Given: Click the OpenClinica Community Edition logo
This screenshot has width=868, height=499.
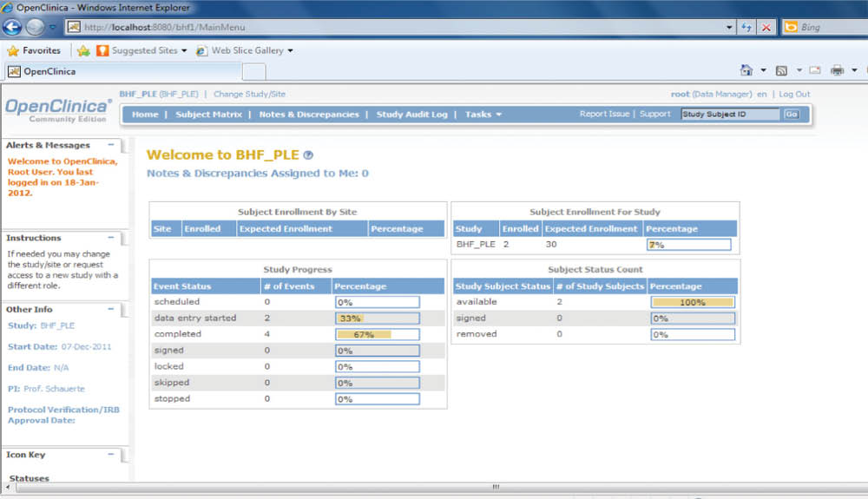Looking at the screenshot, I should tap(58, 109).
